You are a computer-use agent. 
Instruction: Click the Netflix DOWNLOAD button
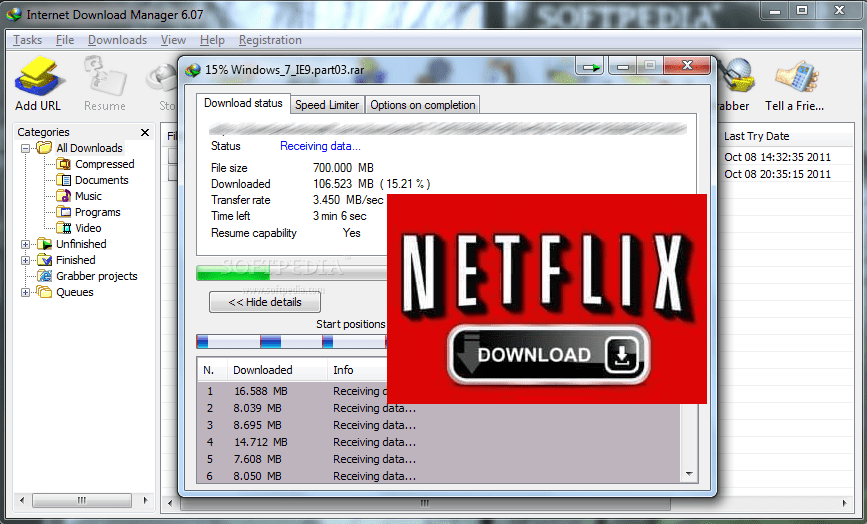(x=548, y=354)
